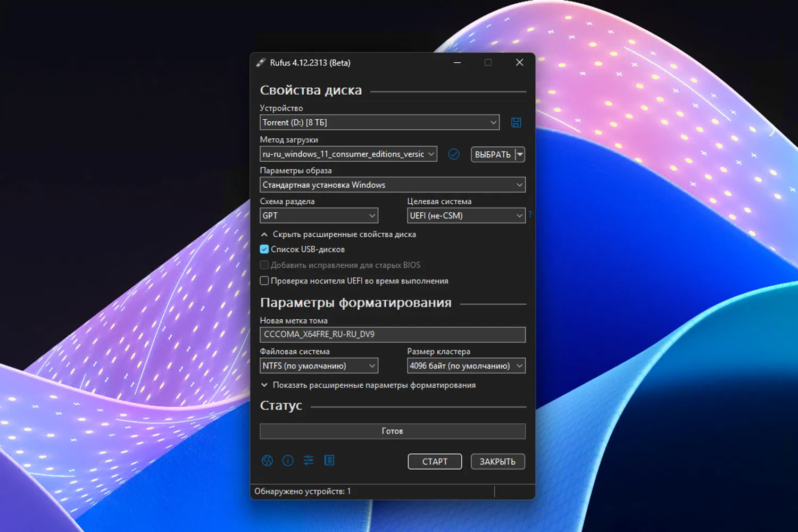Click the 'Добавить исправления для старых BIOS' checkbox
798x532 pixels.
pyautogui.click(x=264, y=265)
